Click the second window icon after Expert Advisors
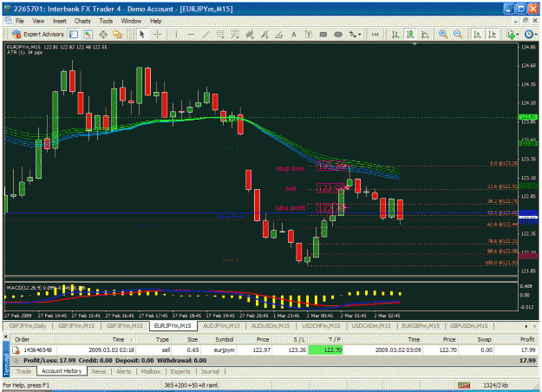 click(88, 34)
